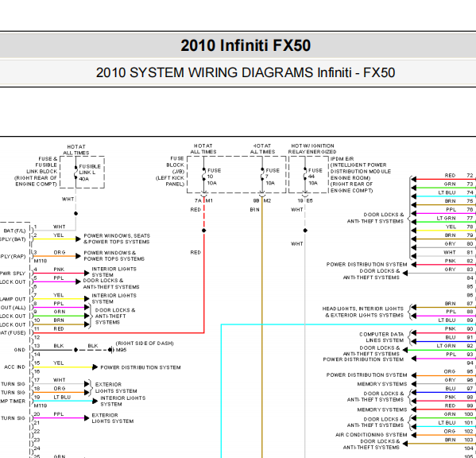Click "EXTERIOR LIGHTS SYSTEM" on pin 20 PPL wire
Image resolution: width=476 pixels, height=458 pixels.
pyautogui.click(x=113, y=418)
